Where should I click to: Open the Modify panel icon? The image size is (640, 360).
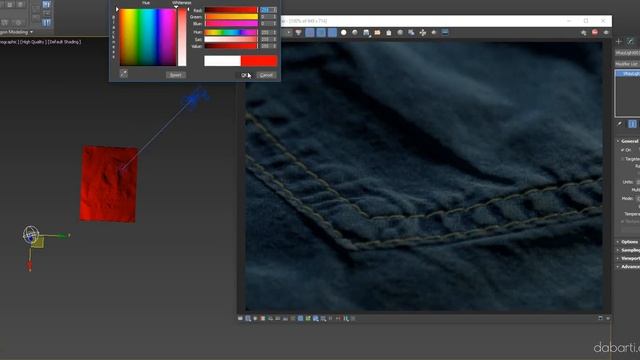[631, 41]
